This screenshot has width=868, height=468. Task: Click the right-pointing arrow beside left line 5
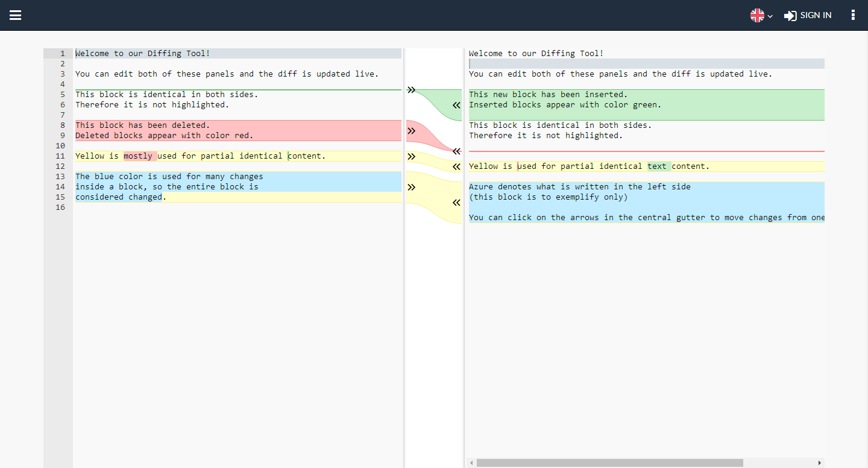(411, 90)
